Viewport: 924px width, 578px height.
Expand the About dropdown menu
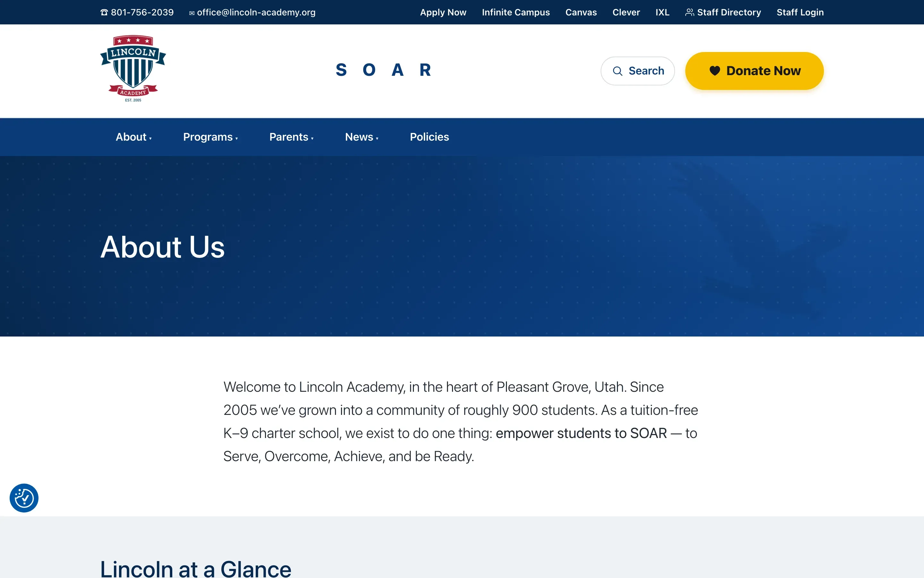tap(134, 137)
